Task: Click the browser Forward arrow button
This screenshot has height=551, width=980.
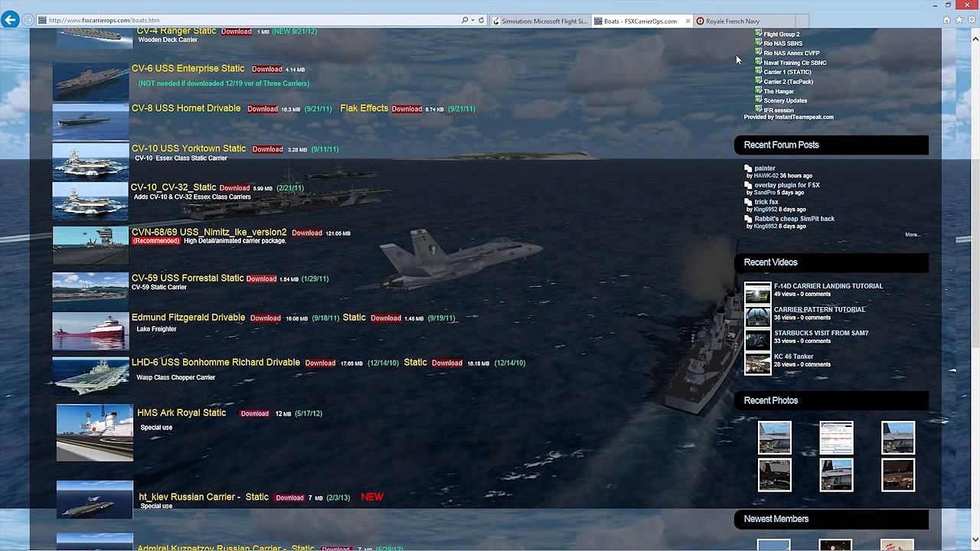Action: click(28, 20)
